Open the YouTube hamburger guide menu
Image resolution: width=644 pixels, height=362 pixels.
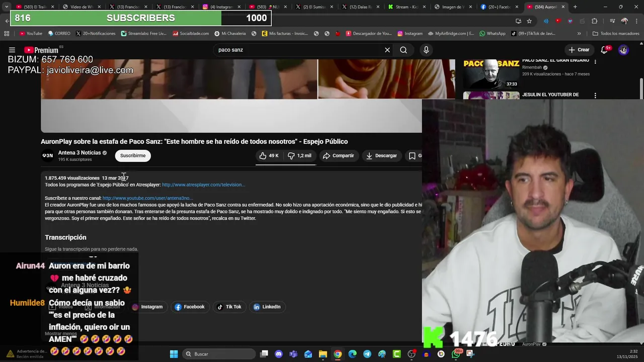point(12,50)
